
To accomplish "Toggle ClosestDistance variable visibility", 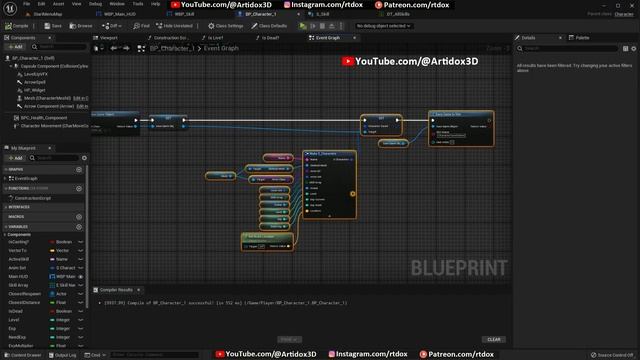I will click(80, 302).
